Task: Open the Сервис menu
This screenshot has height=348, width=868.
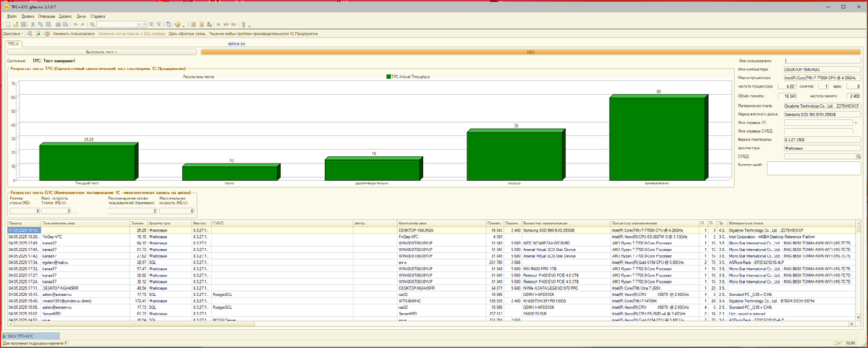Action: click(x=65, y=16)
